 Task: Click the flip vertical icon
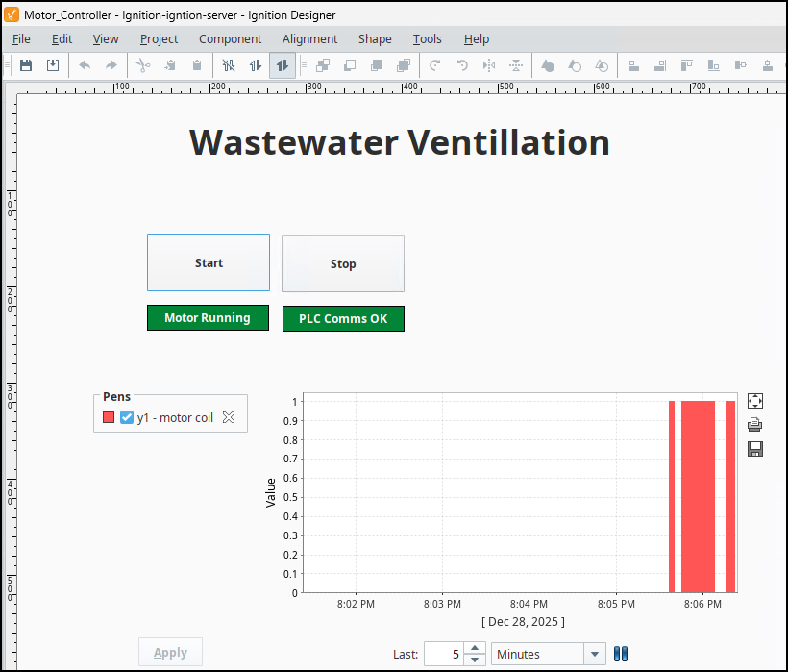pos(516,65)
